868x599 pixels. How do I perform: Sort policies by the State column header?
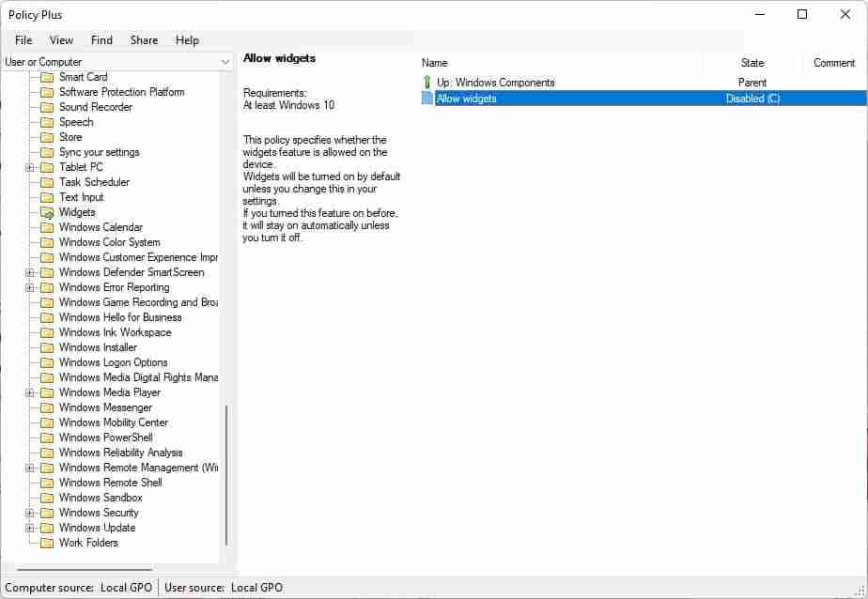[753, 63]
